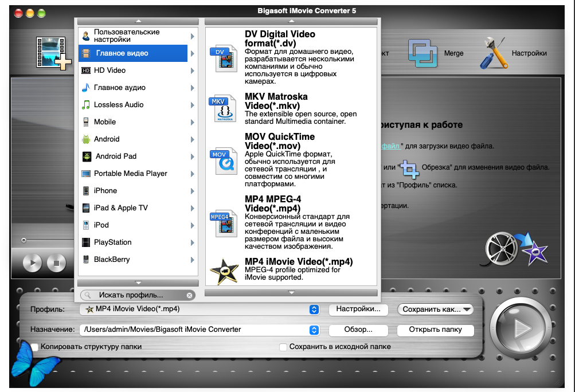Click the Merge toolbar label
The width and height of the screenshot is (575, 392).
[453, 53]
